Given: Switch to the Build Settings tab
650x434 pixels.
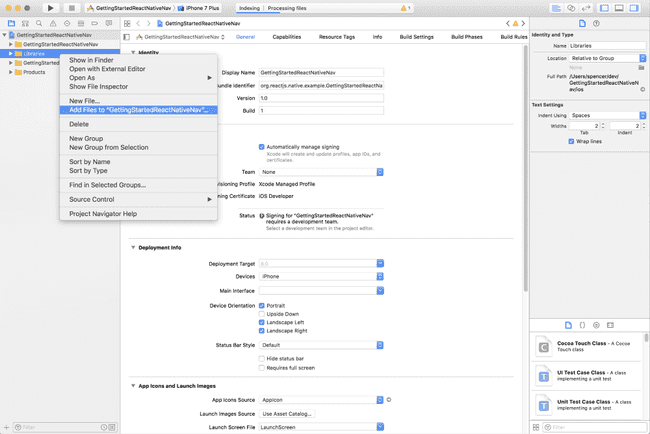Looking at the screenshot, I should pyautogui.click(x=417, y=37).
